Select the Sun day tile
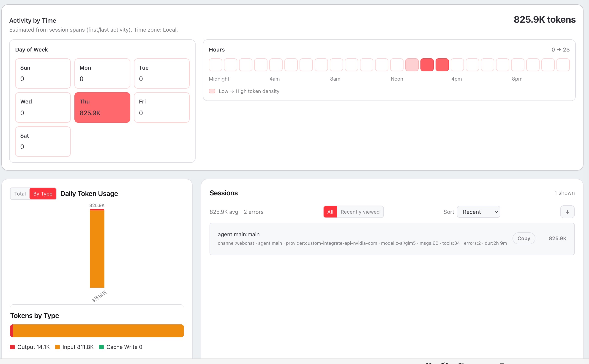This screenshot has width=589, height=364. [x=43, y=73]
